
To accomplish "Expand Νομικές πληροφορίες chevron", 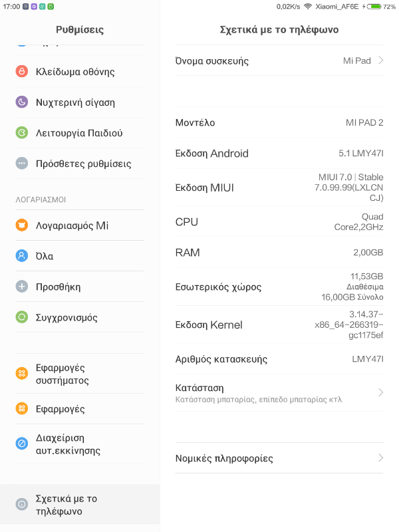I will tap(380, 458).
